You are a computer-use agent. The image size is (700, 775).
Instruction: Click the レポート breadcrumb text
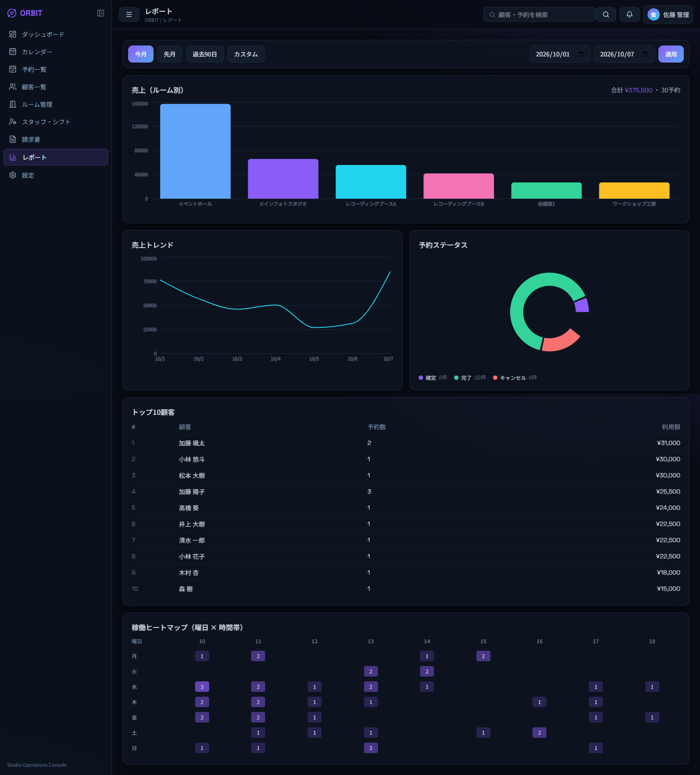pos(172,20)
